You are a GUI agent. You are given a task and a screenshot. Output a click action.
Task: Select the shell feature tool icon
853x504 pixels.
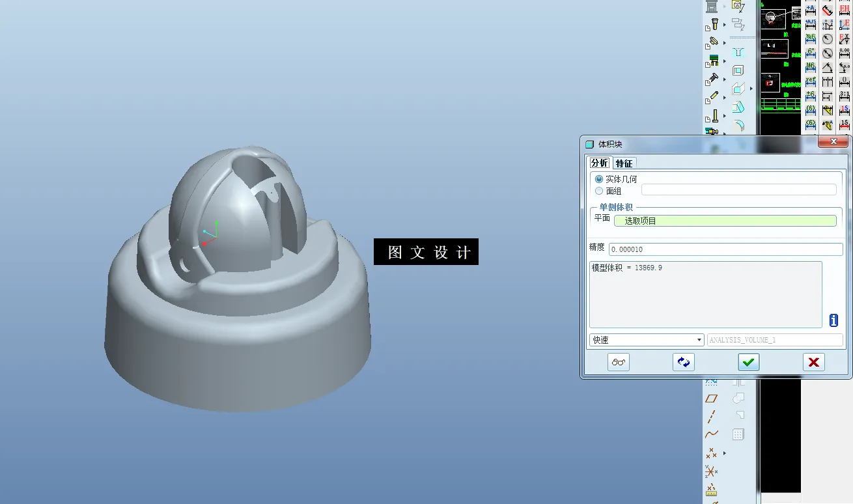coord(739,69)
